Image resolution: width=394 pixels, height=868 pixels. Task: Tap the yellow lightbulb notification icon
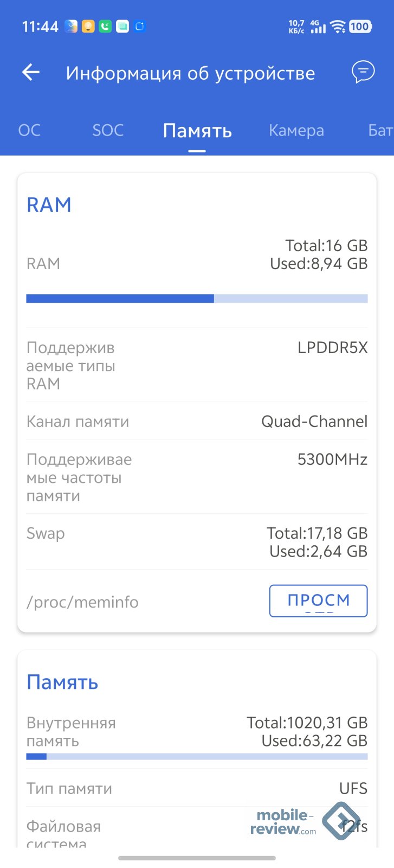pyautogui.click(x=88, y=26)
